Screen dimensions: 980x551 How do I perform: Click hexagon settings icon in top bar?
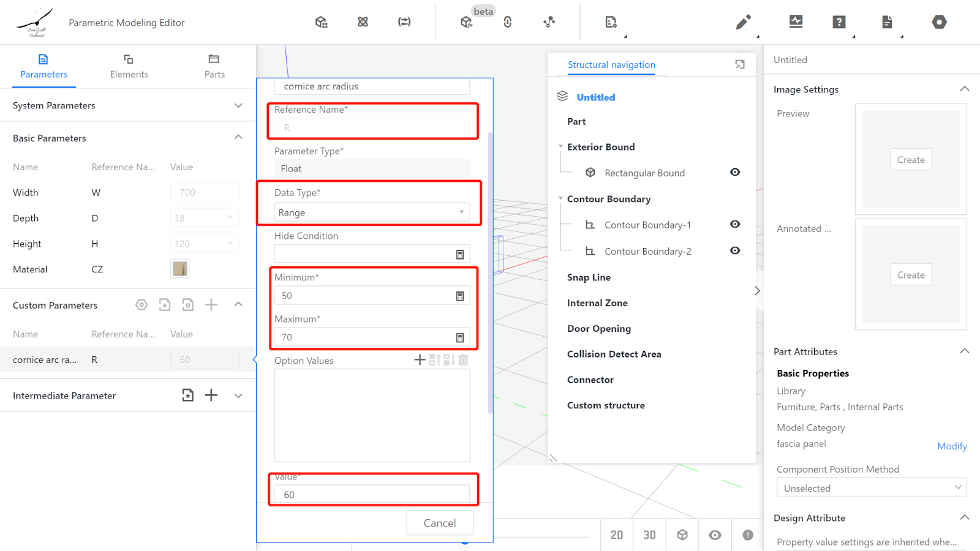coord(939,22)
